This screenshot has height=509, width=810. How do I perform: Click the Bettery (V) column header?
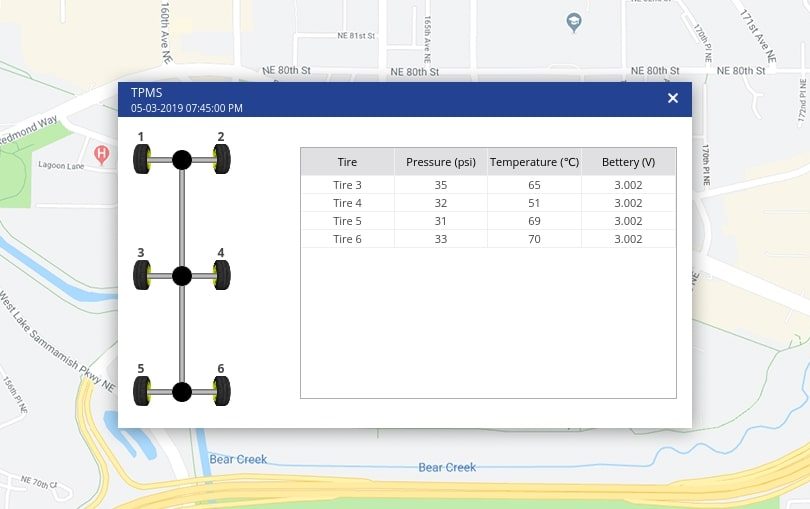pos(628,162)
